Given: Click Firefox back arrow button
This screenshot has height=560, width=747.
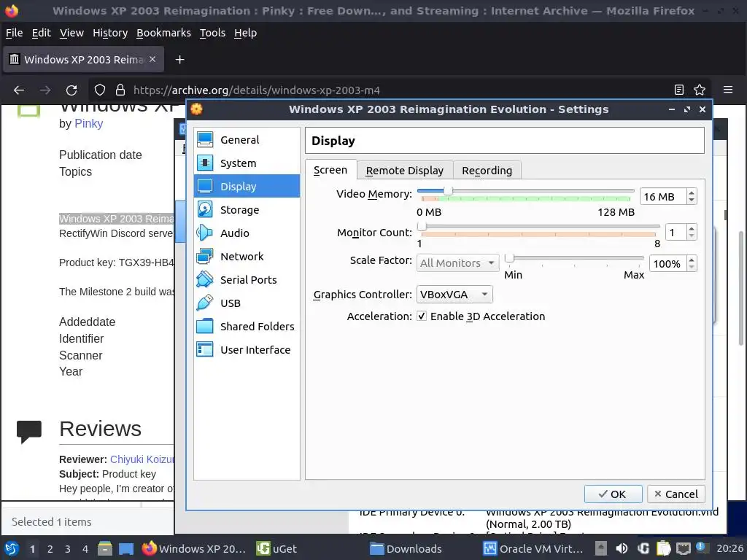Looking at the screenshot, I should (x=19, y=90).
